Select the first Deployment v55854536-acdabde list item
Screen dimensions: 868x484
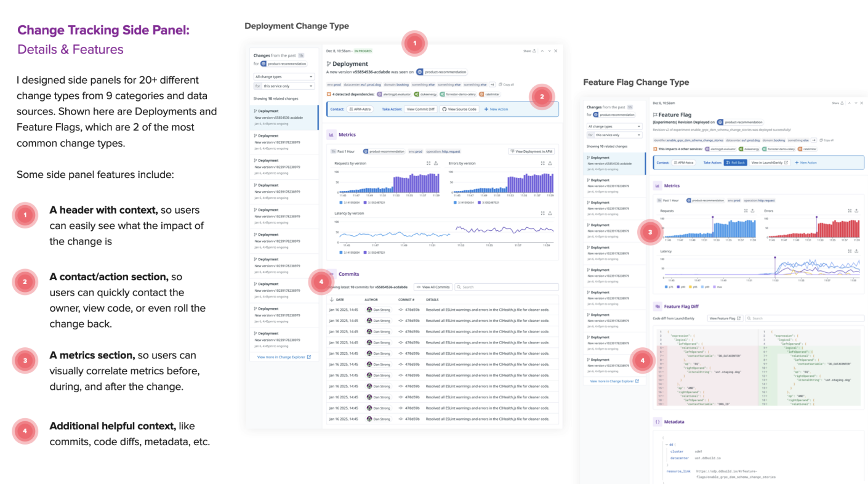click(284, 117)
